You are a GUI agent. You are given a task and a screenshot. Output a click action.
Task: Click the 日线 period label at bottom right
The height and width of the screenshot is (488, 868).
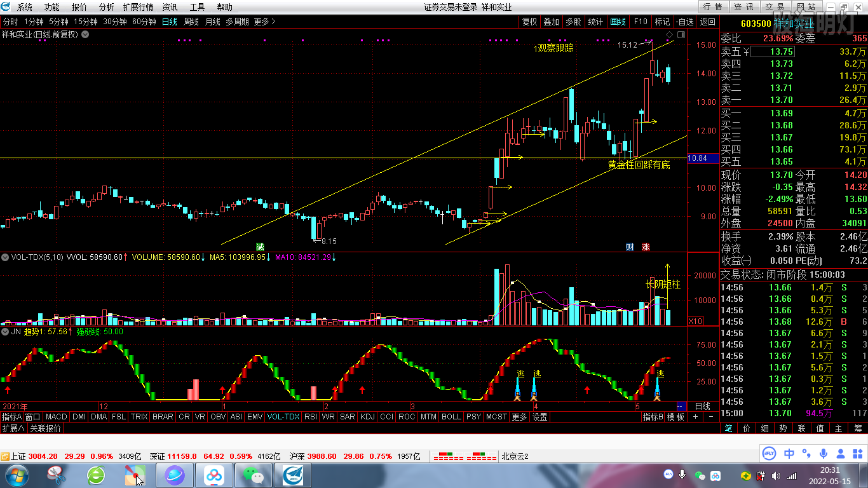(x=702, y=406)
